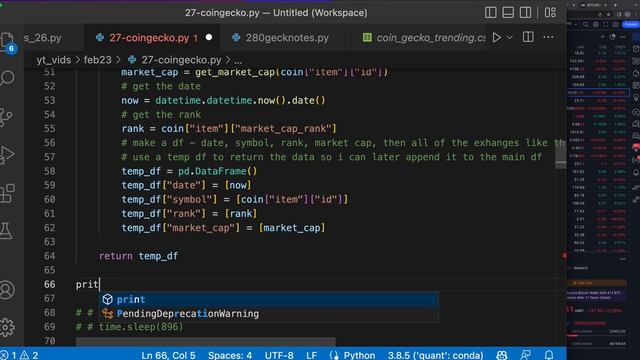Image resolution: width=640 pixels, height=360 pixels.
Task: Expand the run button dropdown arrow
Action: [x=510, y=38]
